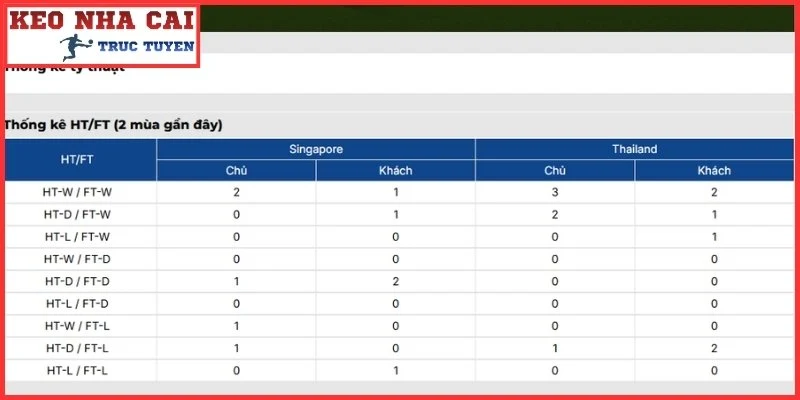The image size is (800, 400).
Task: Select the Khách subheader under Singapore
Action: point(395,170)
